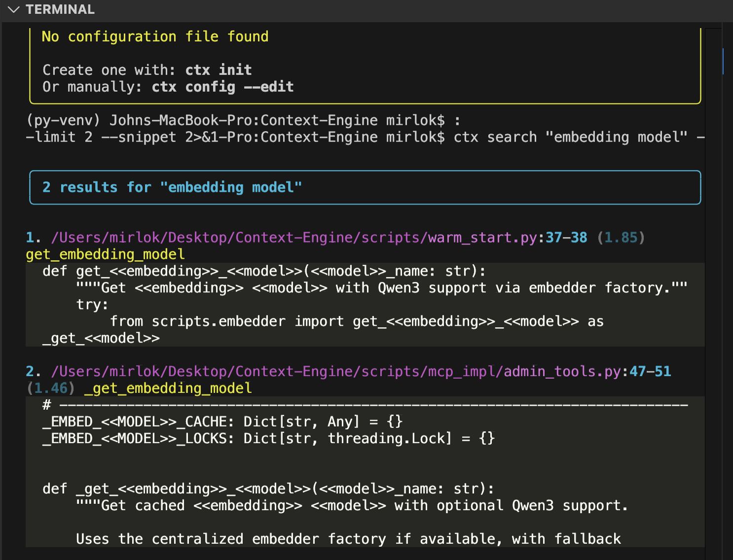Viewport: 733px width, 560px height.
Task: Click the 'try:' line in first snippet
Action: coord(92,305)
